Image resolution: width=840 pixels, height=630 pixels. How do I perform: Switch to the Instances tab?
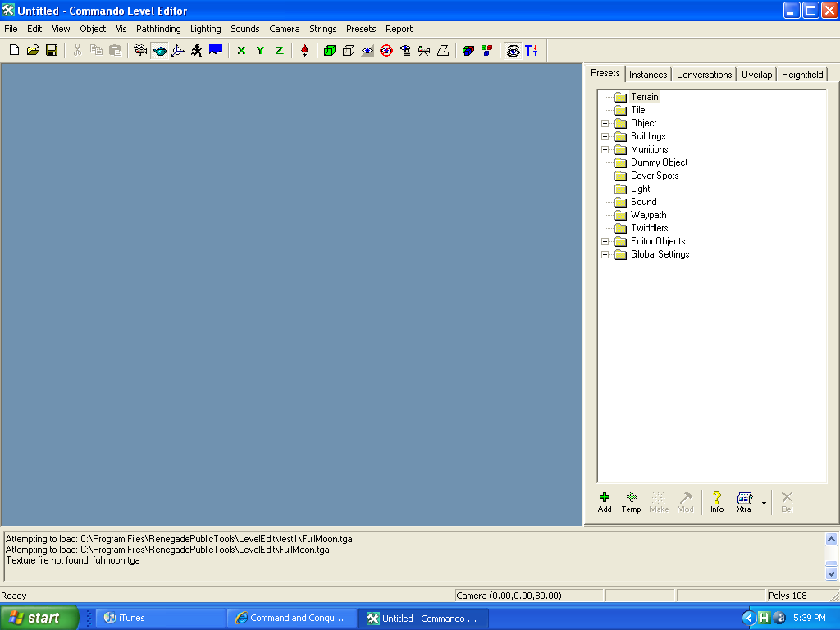pyautogui.click(x=648, y=75)
